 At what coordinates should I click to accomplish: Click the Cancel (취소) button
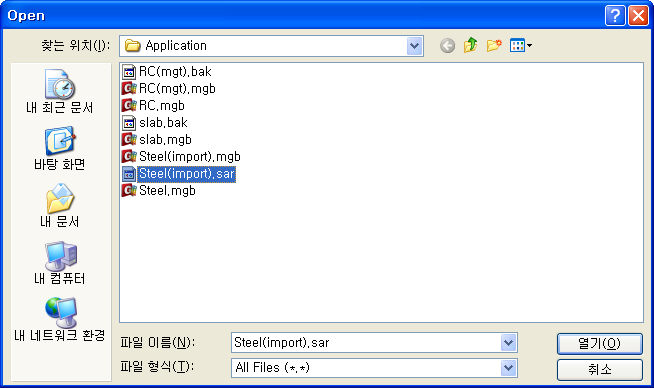coord(599,370)
